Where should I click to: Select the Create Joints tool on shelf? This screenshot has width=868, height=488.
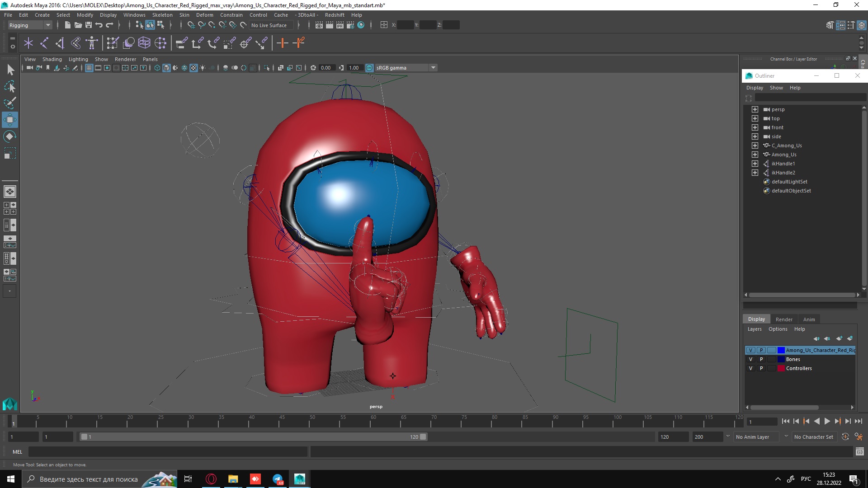point(44,43)
